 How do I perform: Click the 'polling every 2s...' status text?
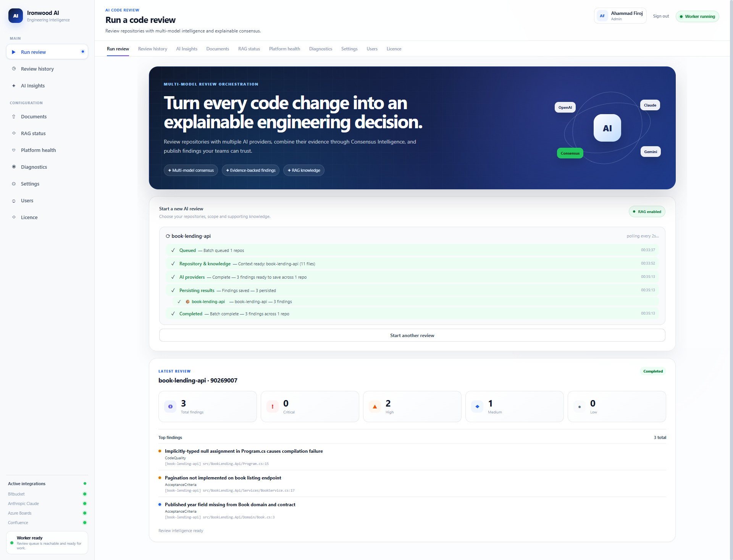coord(643,236)
